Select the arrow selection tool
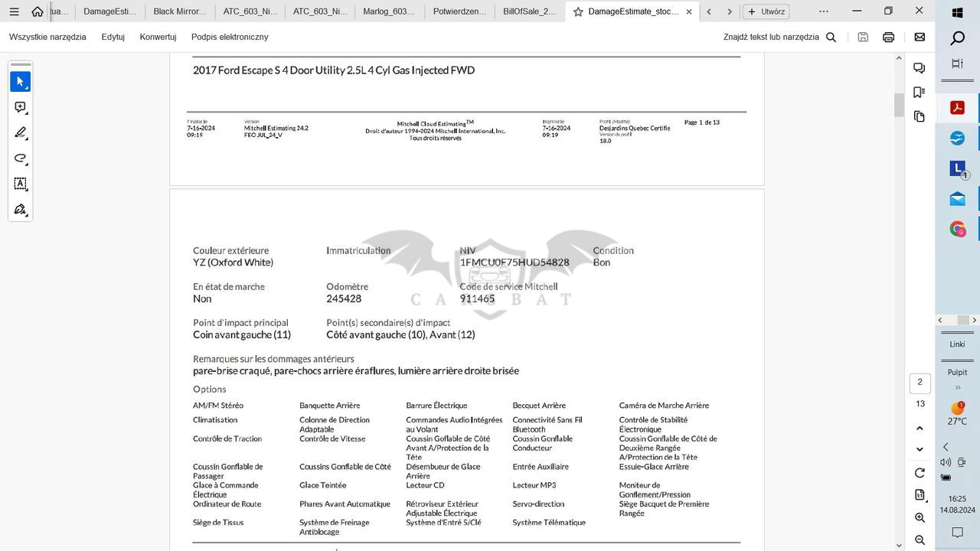The height and width of the screenshot is (551, 980). pyautogui.click(x=21, y=82)
